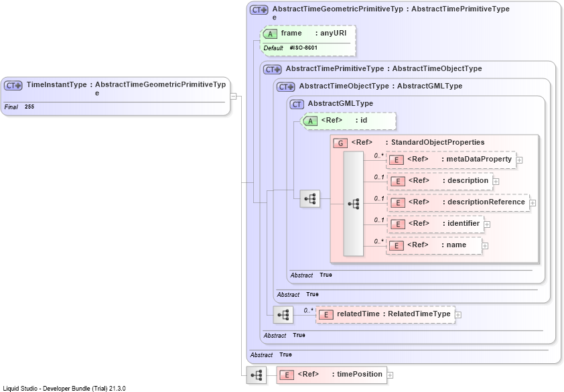The image size is (564, 392).
Task: Select the attribute icon beside id ref
Action: click(309, 121)
